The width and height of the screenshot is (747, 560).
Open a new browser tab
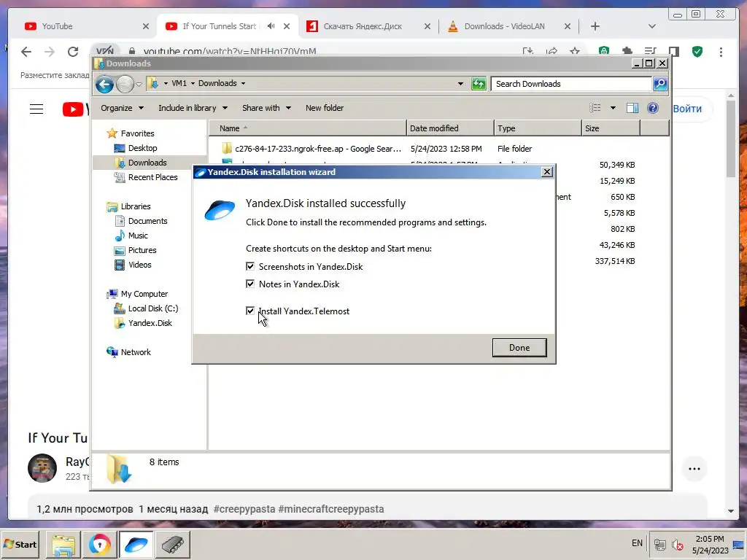tap(595, 26)
